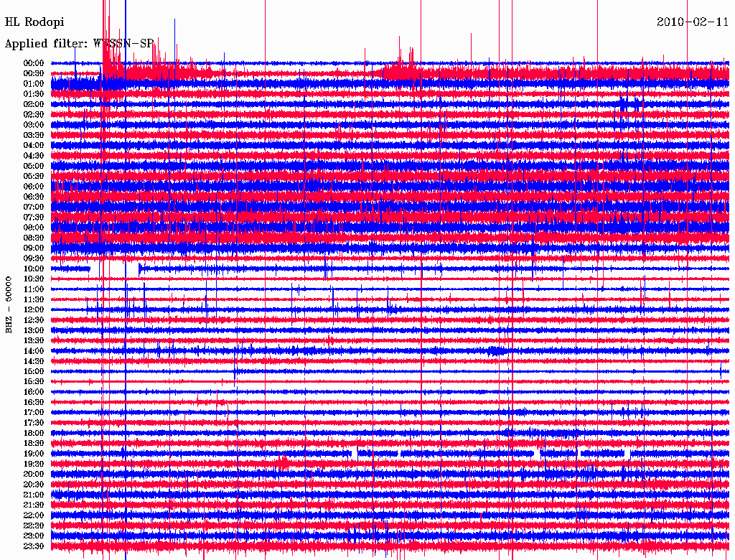The width and height of the screenshot is (735, 560).
Task: Select the 04:30 time label
Action: [34, 156]
